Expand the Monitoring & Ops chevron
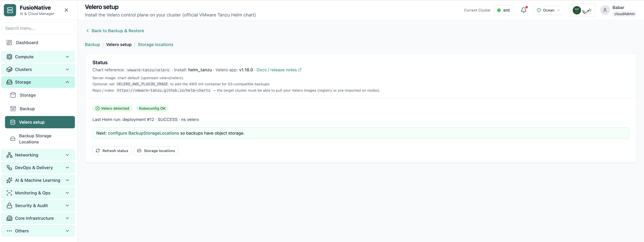Image resolution: width=644 pixels, height=242 pixels. [67, 193]
